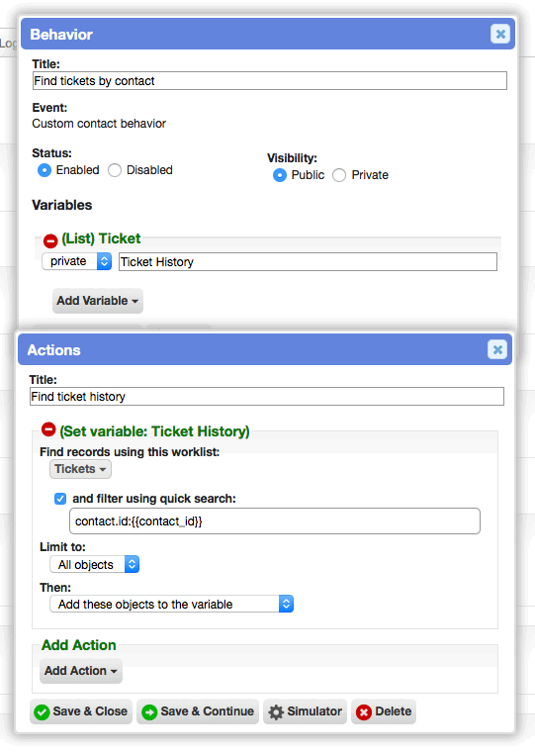Image resolution: width=535 pixels, height=756 pixels.
Task: Open the Limit to All objects dropdown
Action: [x=95, y=565]
